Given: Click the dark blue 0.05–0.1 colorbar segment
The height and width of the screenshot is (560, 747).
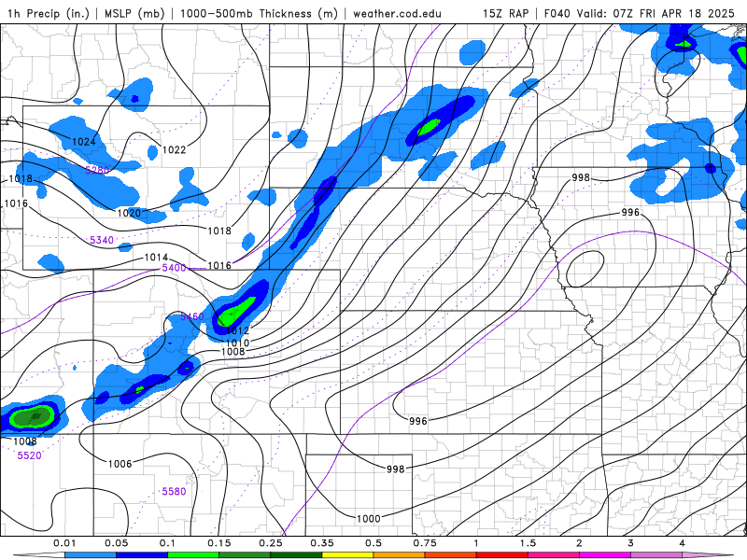Looking at the screenshot, I should pos(142,555).
